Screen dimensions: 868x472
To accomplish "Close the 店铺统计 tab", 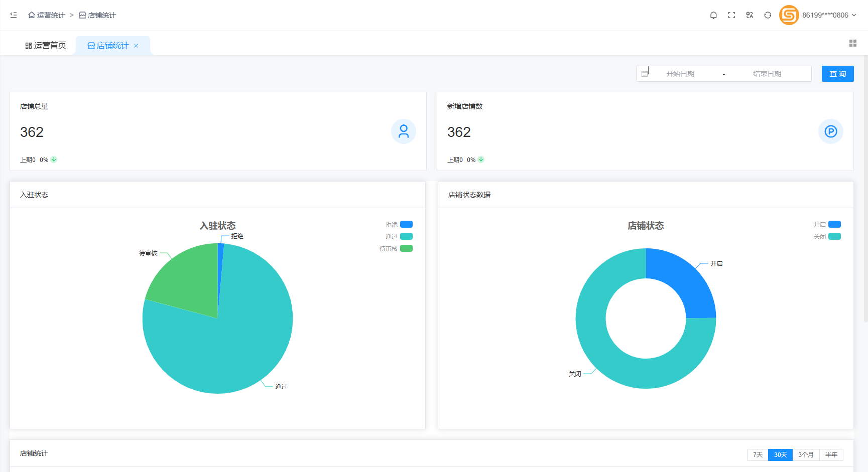I will pyautogui.click(x=136, y=46).
